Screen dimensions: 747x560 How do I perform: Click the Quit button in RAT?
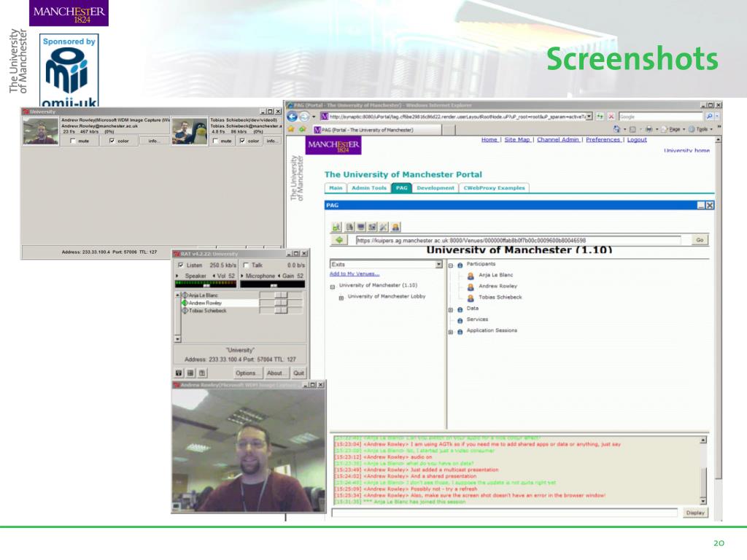298,373
